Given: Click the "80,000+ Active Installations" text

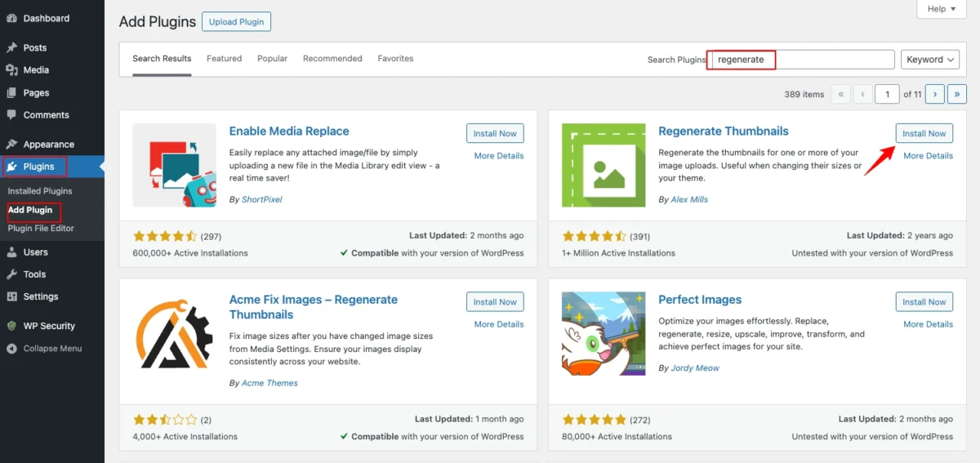Looking at the screenshot, I should [617, 437].
